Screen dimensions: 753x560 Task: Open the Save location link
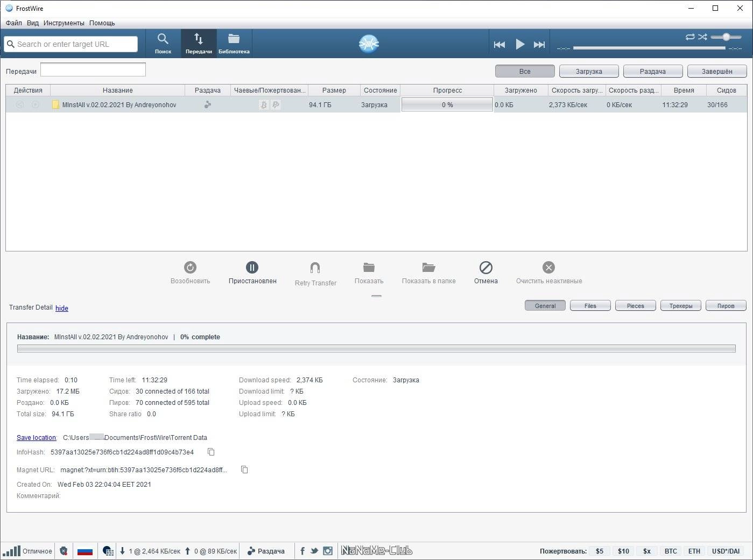[37, 437]
